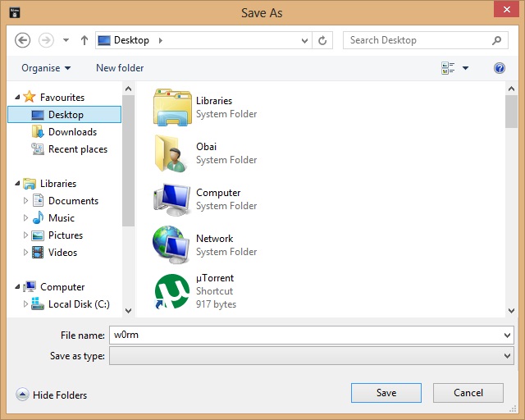Screen dimensions: 525x420
Task: Open the File name dropdown arrow
Action: pyautogui.click(x=507, y=336)
